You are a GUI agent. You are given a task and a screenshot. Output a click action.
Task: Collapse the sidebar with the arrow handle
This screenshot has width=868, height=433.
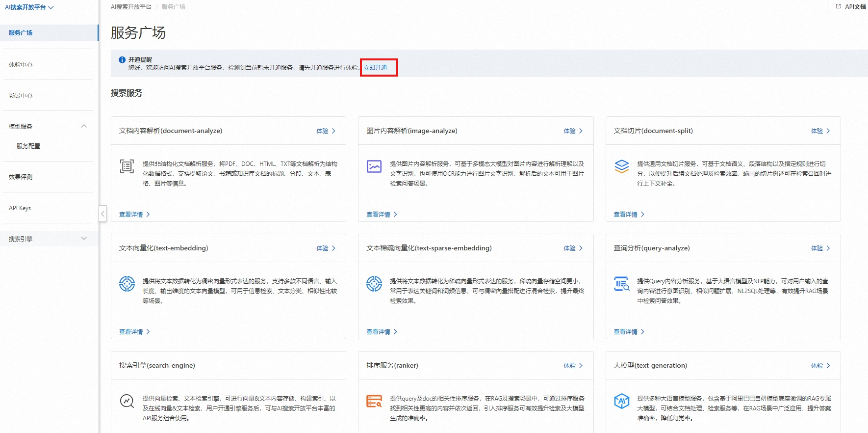[x=102, y=214]
